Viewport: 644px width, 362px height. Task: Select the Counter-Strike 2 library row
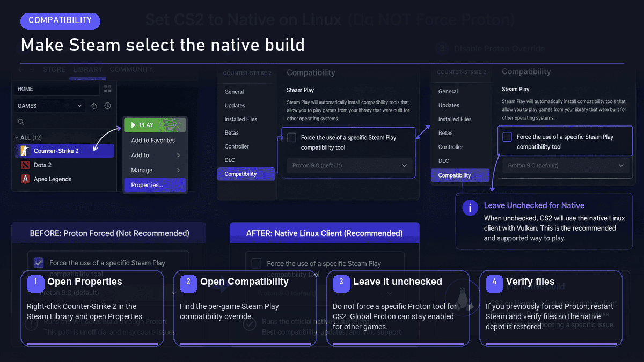pyautogui.click(x=64, y=151)
